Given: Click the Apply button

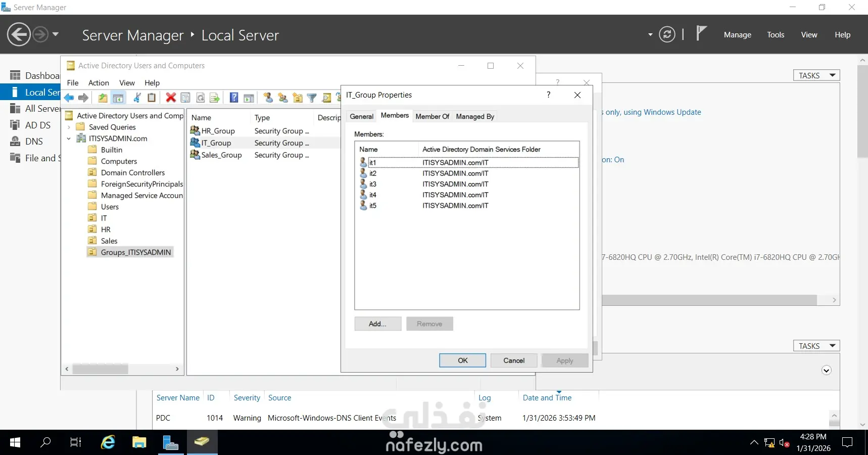Looking at the screenshot, I should pyautogui.click(x=565, y=360).
